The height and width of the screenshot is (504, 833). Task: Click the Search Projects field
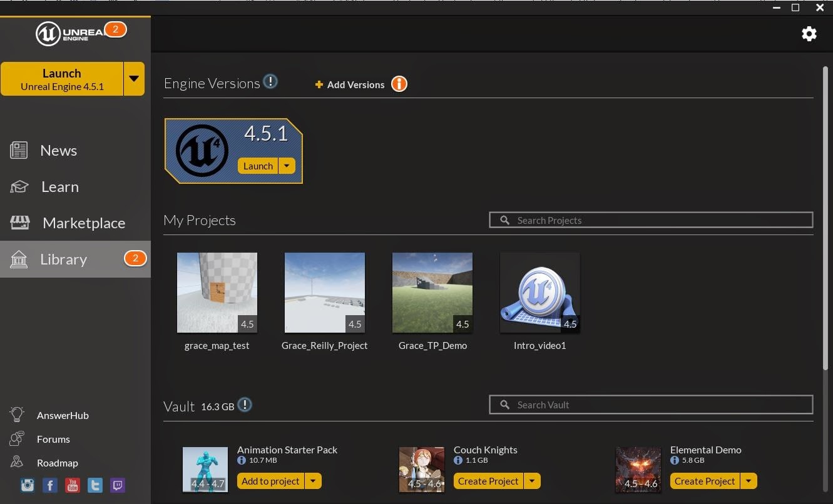tap(651, 220)
